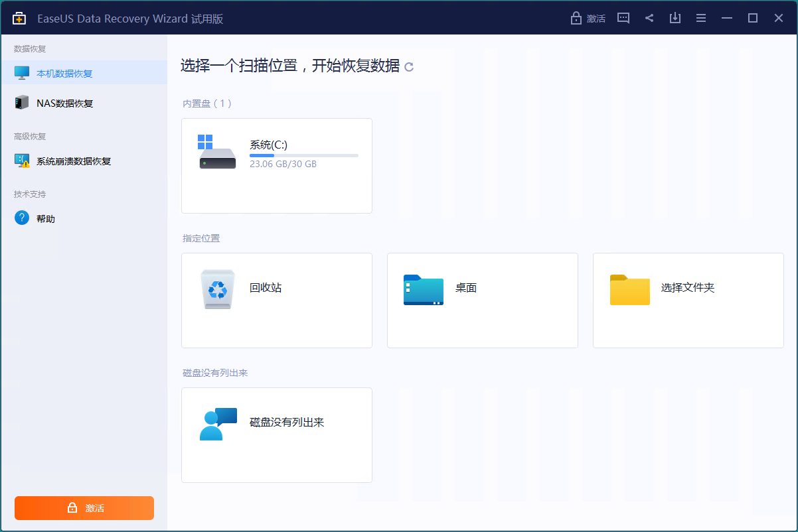Click the C: drive usage bar
798x532 pixels.
tap(303, 155)
